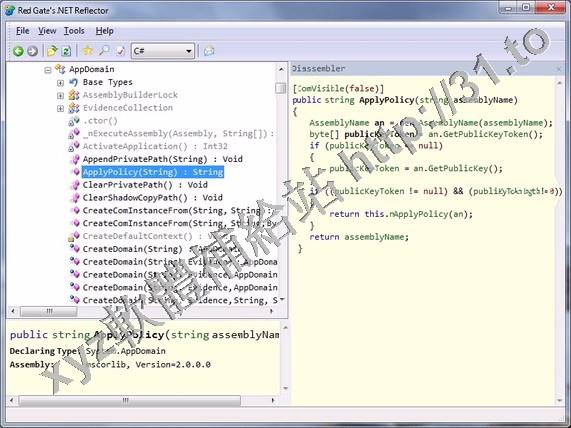Select ClearShadowCopyPath() : Void method

pos(153,198)
